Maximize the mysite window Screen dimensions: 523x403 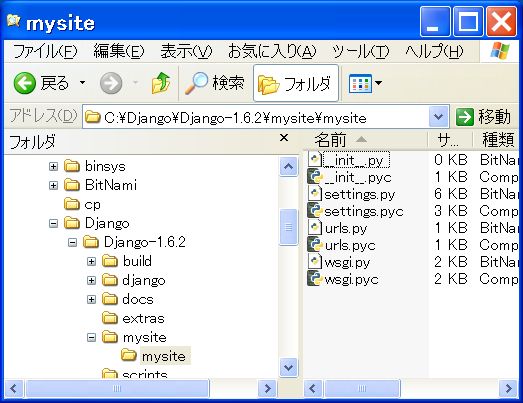point(468,21)
